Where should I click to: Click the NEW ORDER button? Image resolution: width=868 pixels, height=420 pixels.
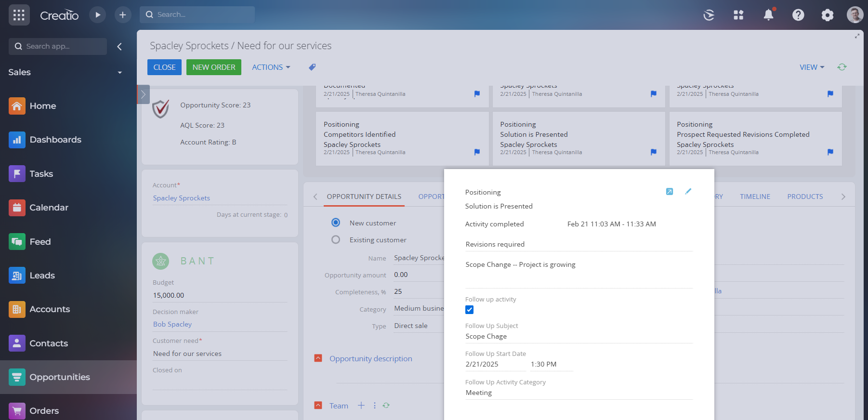(214, 67)
